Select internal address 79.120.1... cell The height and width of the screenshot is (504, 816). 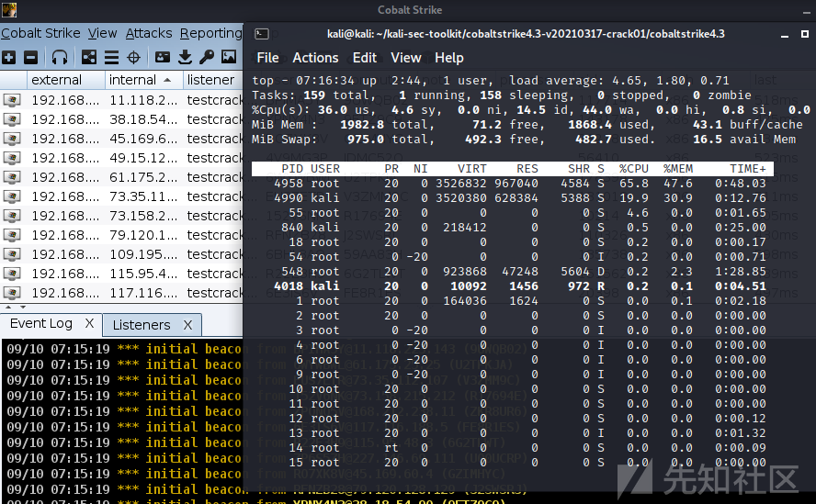pyautogui.click(x=143, y=235)
